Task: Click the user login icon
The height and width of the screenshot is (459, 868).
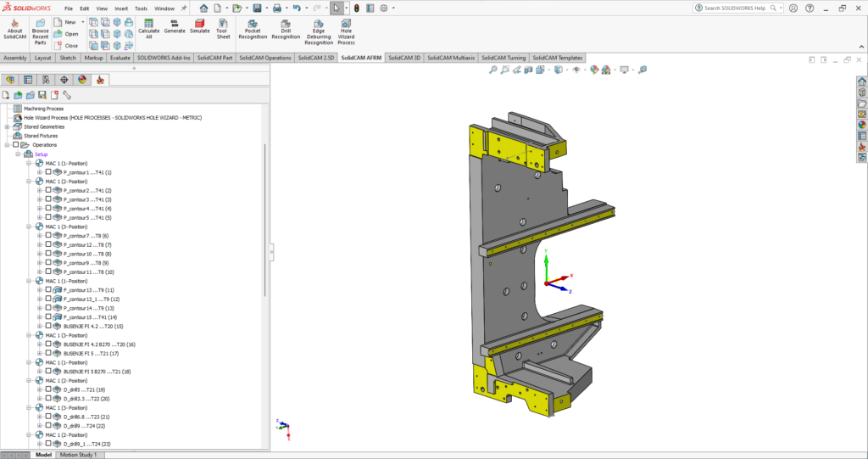Action: coord(793,8)
